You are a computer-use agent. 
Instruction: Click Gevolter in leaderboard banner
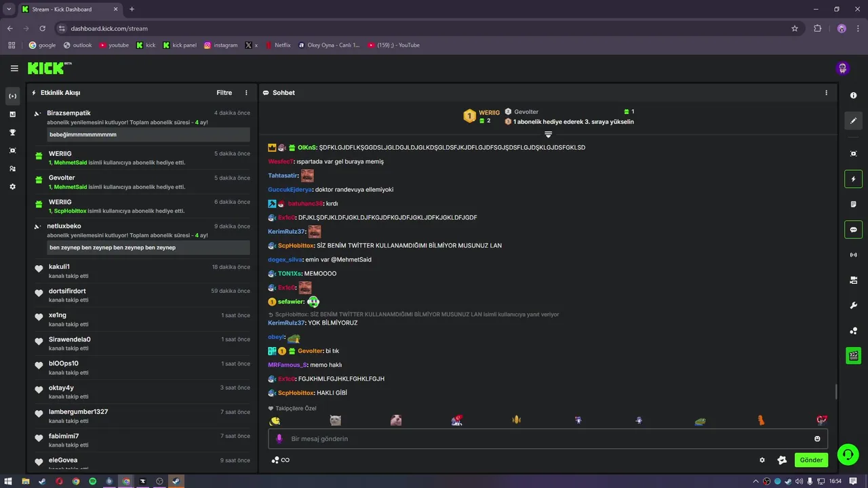pos(526,112)
